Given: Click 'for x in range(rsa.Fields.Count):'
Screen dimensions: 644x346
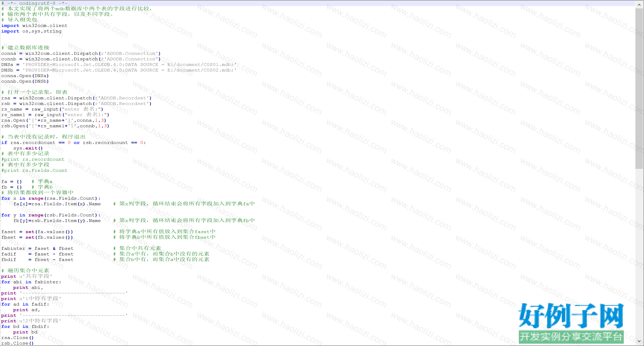Looking at the screenshot, I should [51, 198].
